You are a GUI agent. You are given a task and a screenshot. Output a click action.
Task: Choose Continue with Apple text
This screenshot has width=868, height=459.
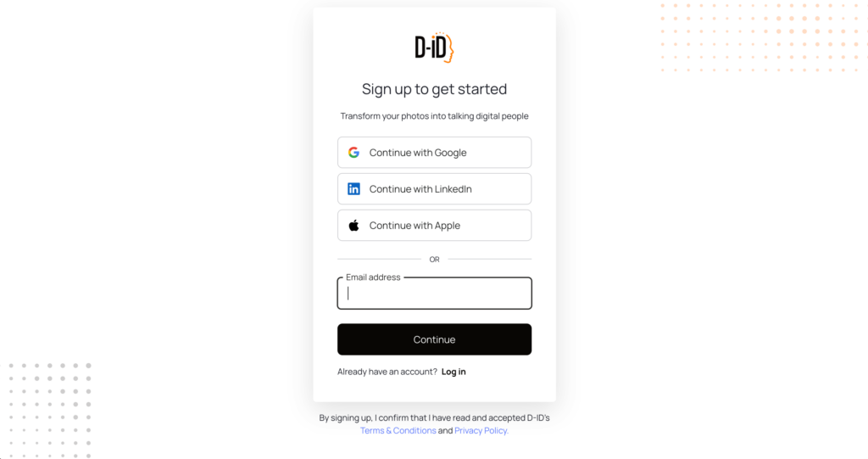pos(415,226)
